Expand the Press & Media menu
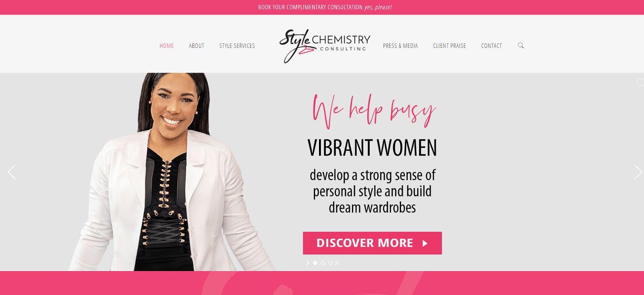Screen dimensions: 644x295 400,45
